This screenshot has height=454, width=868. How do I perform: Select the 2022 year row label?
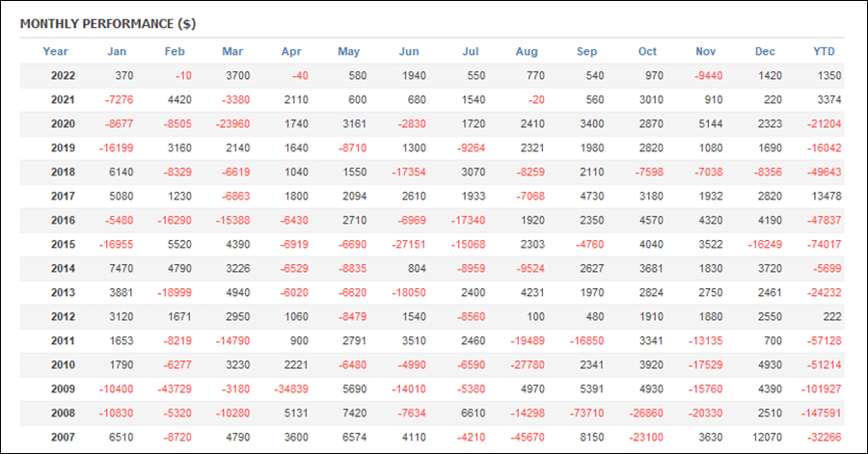click(x=63, y=76)
